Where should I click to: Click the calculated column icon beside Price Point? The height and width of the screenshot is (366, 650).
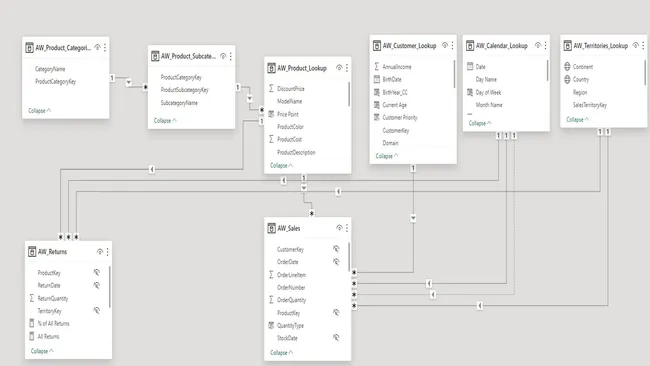pos(271,114)
